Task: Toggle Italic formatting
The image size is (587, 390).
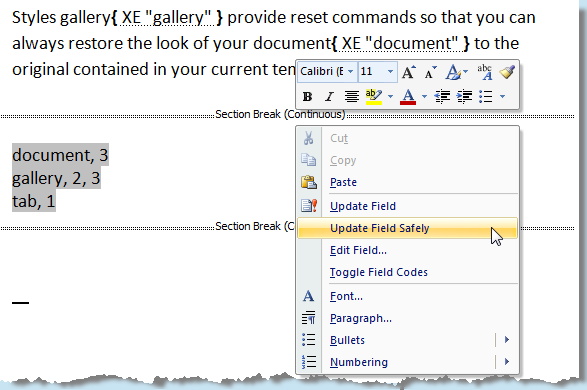Action: pos(329,97)
